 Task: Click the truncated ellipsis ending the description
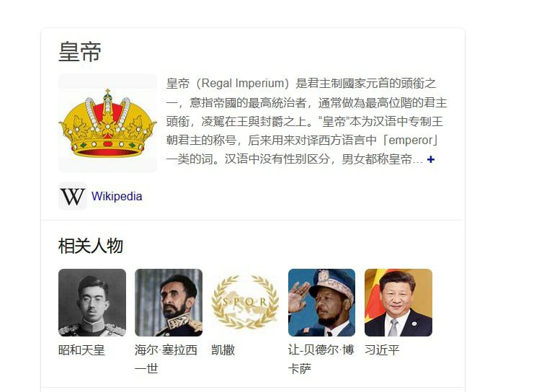(x=418, y=161)
